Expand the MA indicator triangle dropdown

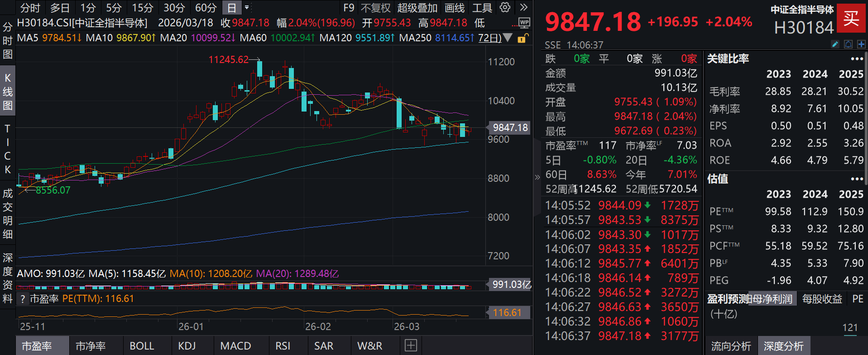508,38
